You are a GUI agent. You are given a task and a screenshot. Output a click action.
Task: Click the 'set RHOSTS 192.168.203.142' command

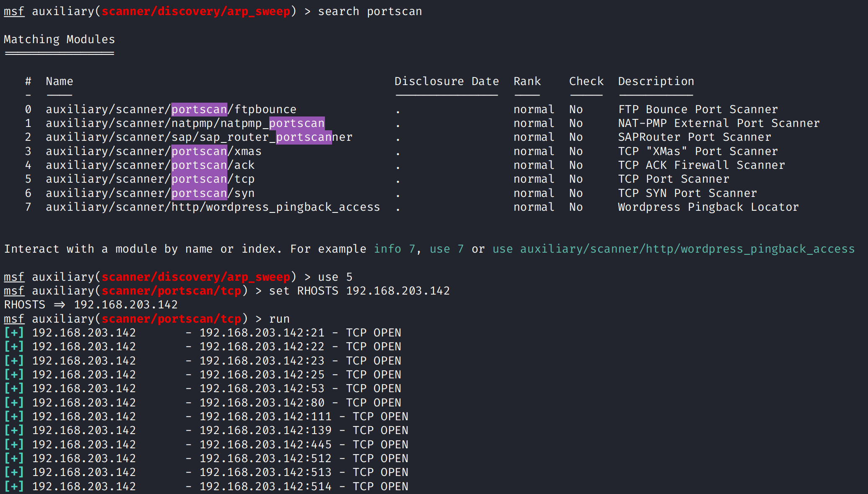tap(359, 291)
